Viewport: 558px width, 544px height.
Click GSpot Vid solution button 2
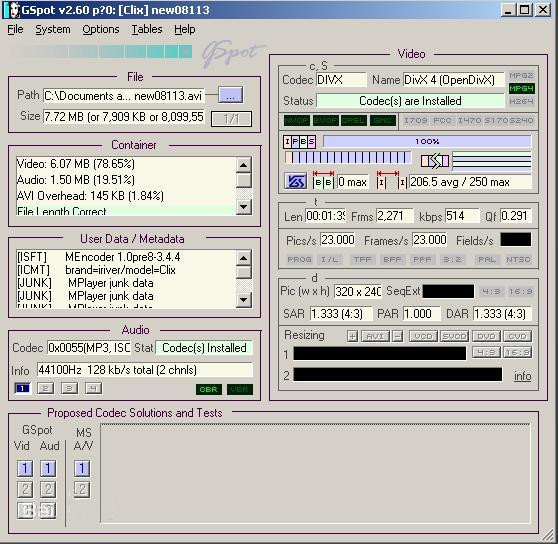pos(25,489)
